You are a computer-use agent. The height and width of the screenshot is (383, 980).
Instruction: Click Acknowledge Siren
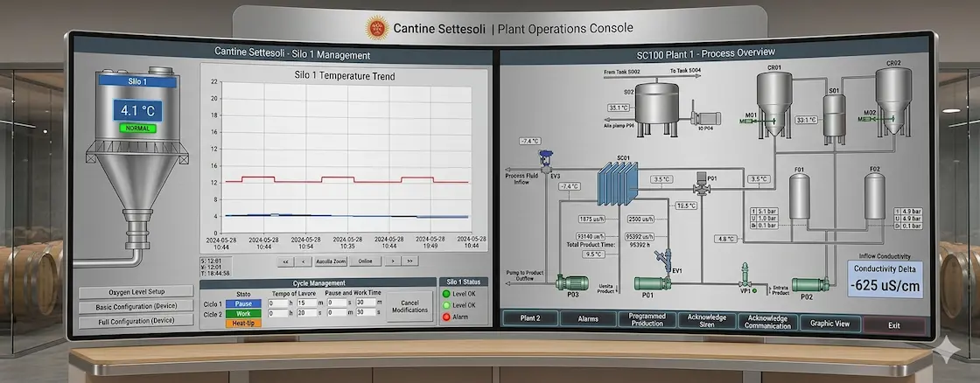point(707,321)
